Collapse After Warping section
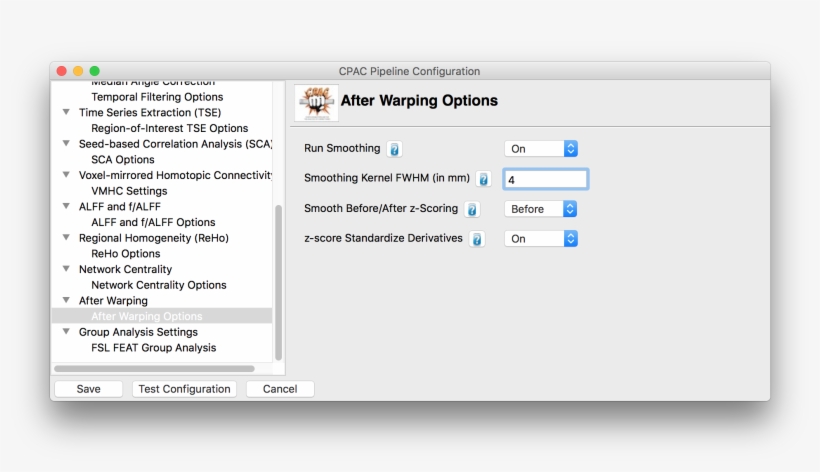The height and width of the screenshot is (472, 820). (x=66, y=300)
